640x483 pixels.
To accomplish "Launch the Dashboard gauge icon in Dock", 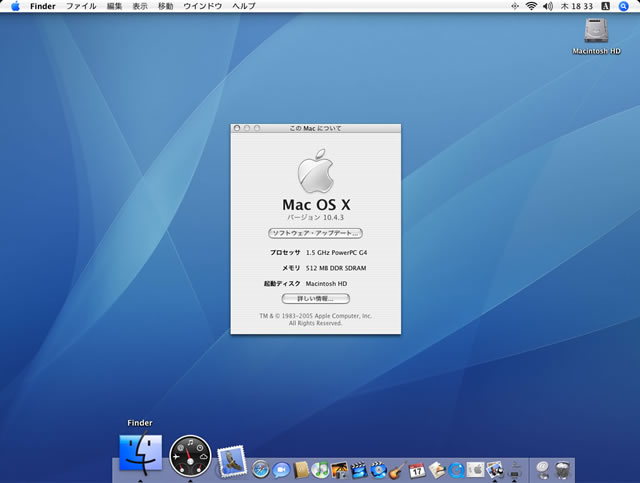I will pyautogui.click(x=190, y=456).
